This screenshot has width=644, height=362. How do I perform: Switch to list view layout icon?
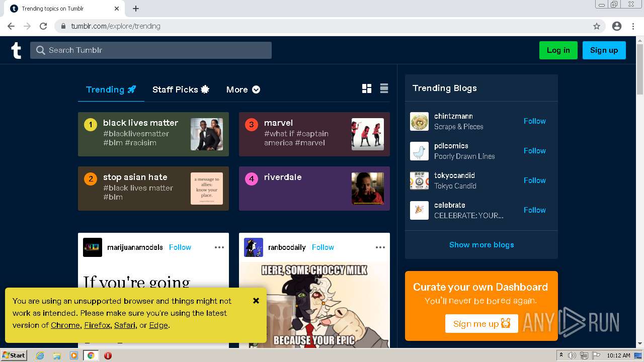pyautogui.click(x=384, y=88)
